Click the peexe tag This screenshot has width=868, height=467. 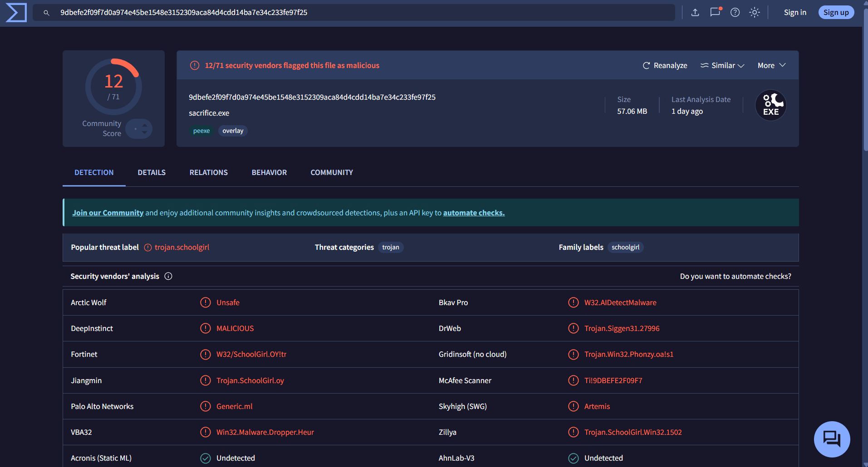click(201, 131)
